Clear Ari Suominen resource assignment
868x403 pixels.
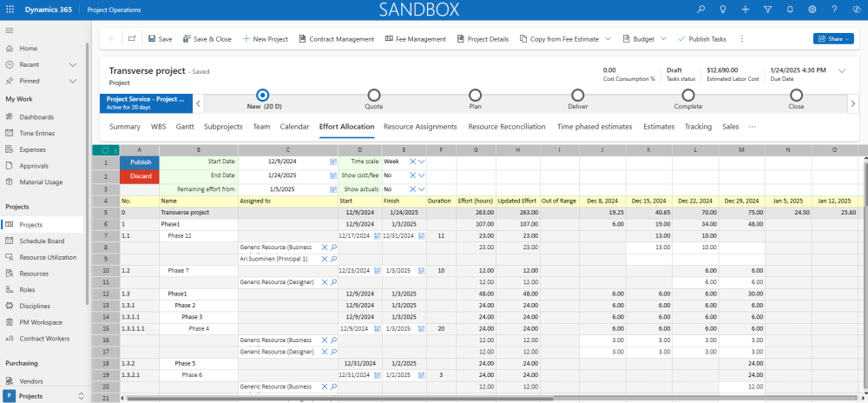325,259
